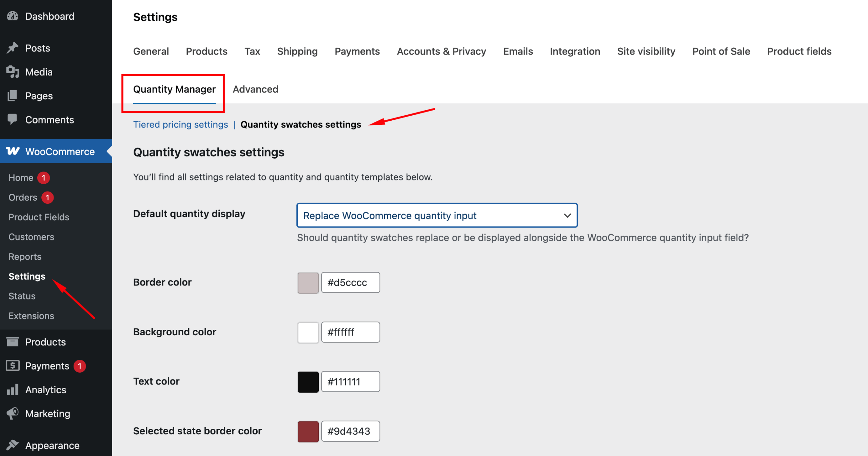The height and width of the screenshot is (456, 868).
Task: Select the Posts pin icon
Action: 13,48
